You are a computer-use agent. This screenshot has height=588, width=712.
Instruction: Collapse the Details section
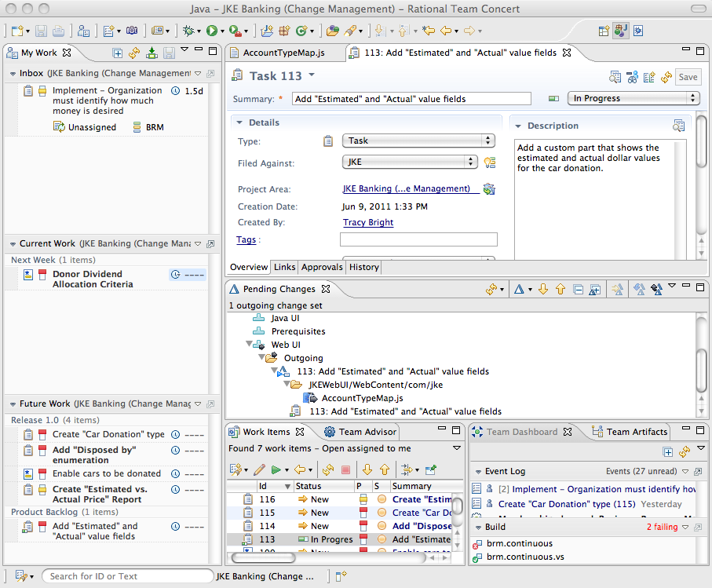239,122
